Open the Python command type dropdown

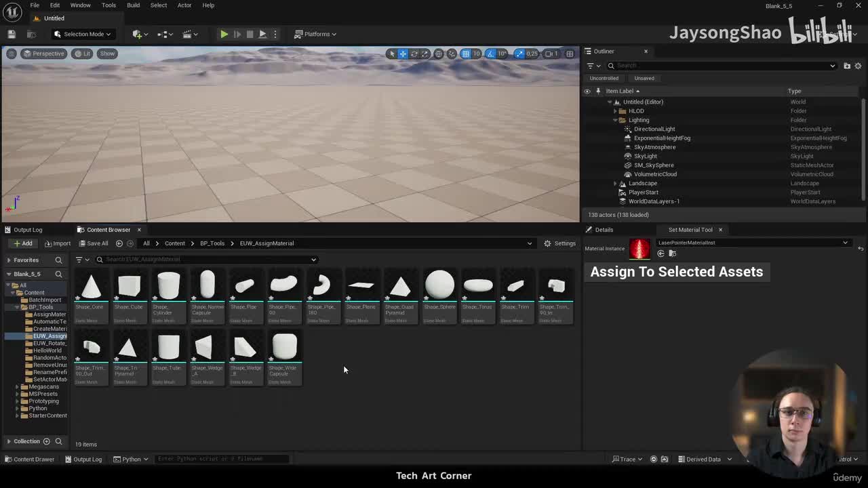click(131, 459)
